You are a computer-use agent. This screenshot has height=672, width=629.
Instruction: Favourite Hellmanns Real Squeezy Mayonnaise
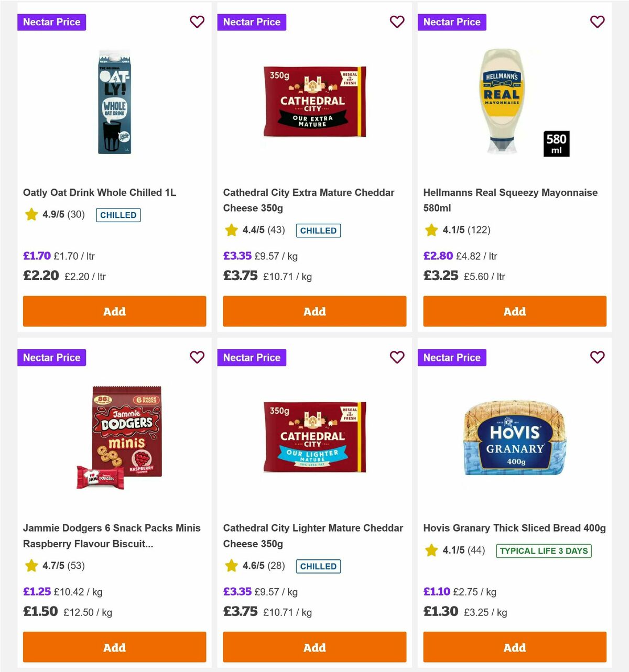point(598,22)
